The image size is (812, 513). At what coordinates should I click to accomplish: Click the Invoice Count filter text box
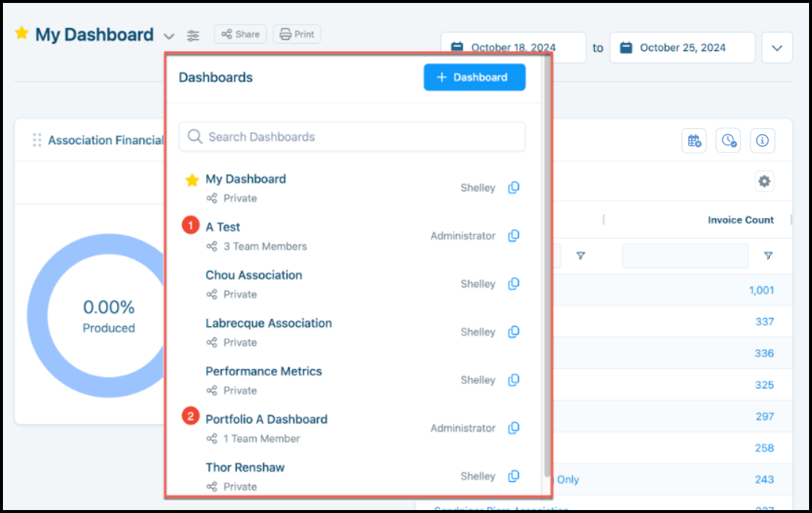click(x=685, y=256)
